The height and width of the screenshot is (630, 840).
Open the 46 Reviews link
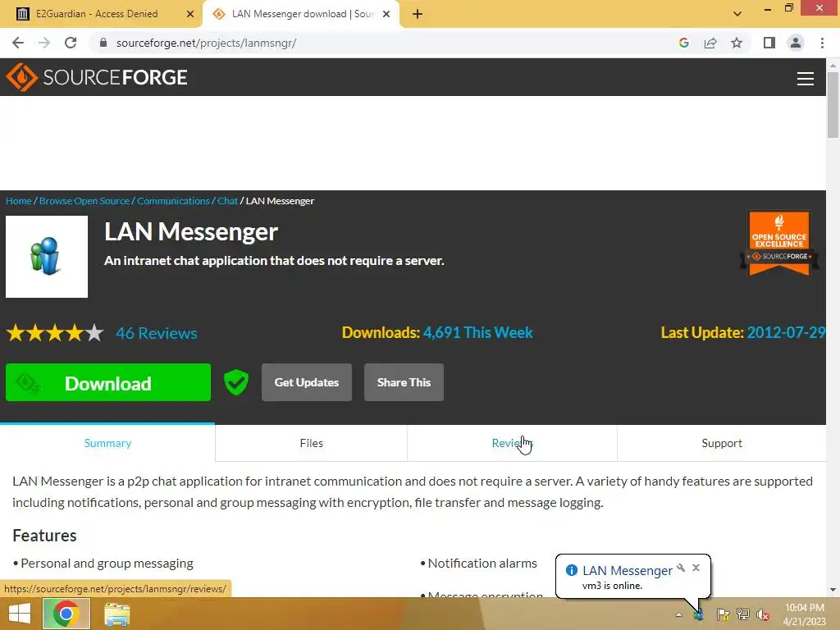pos(157,333)
